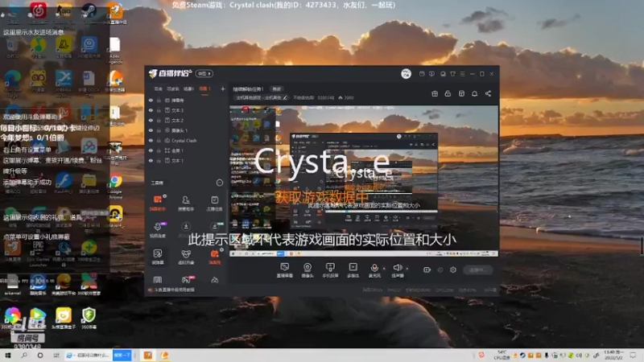
Task: Hide the Crystal Clash layer via eye icon
Action: [x=151, y=140]
